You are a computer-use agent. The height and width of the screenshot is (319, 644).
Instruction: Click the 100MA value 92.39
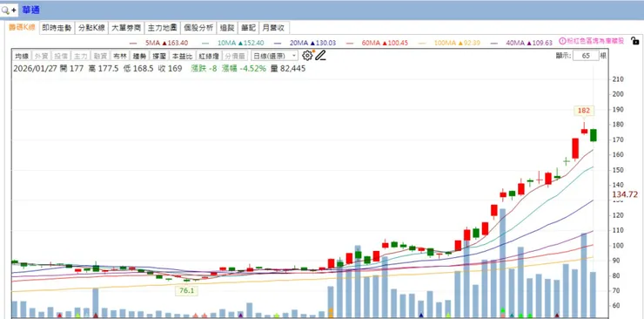click(471, 43)
